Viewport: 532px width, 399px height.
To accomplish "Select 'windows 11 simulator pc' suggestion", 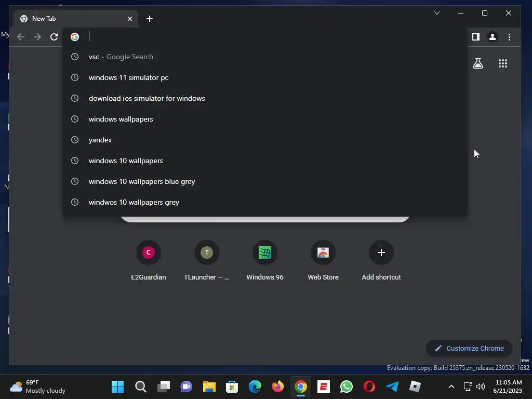I will tap(265, 77).
